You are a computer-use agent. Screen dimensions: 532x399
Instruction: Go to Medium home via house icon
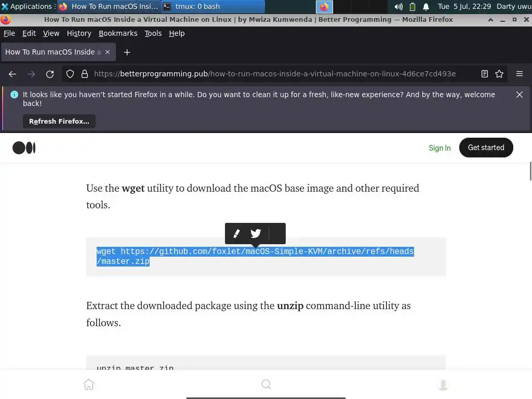tap(89, 384)
